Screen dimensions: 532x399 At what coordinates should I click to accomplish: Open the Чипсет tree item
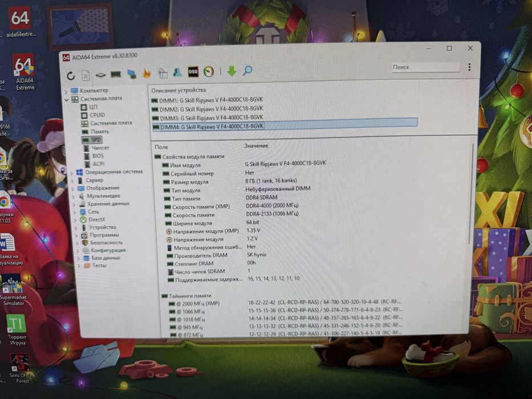[96, 148]
